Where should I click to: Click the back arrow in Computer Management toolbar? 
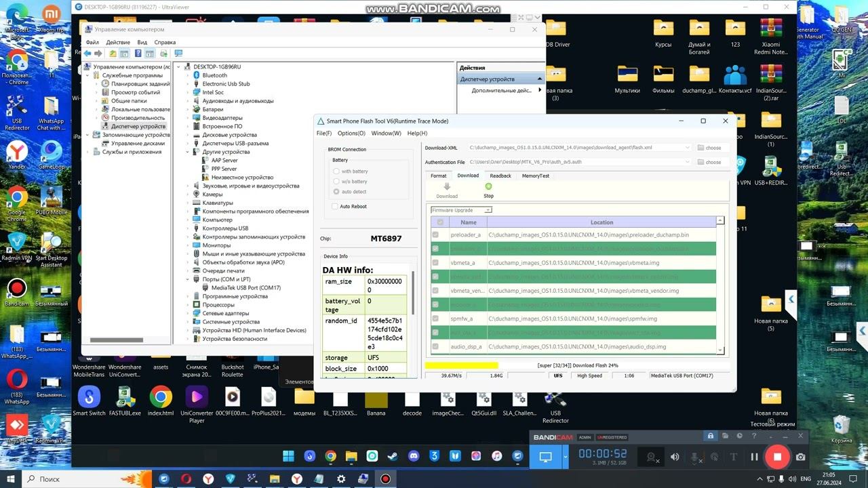click(87, 54)
